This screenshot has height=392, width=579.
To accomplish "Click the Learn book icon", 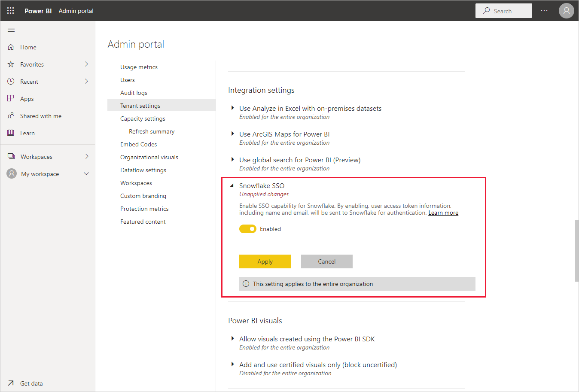I will pyautogui.click(x=11, y=133).
